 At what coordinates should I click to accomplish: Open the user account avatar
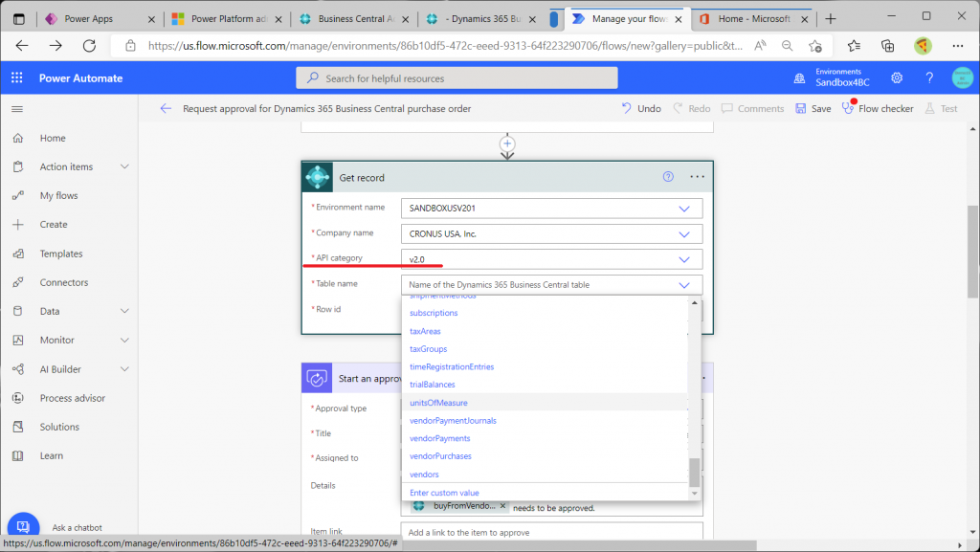pyautogui.click(x=963, y=77)
